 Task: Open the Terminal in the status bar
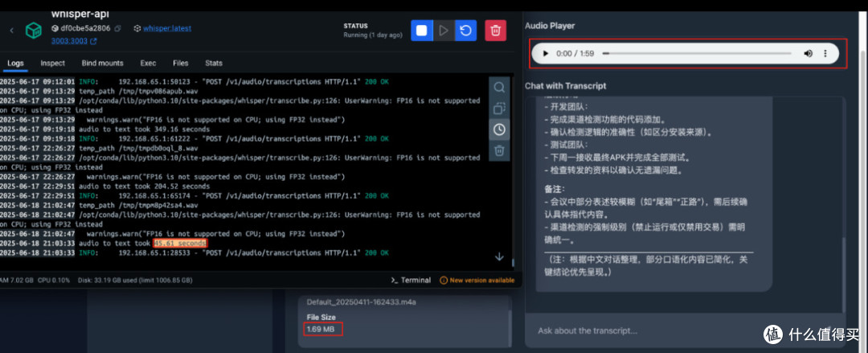pos(411,281)
